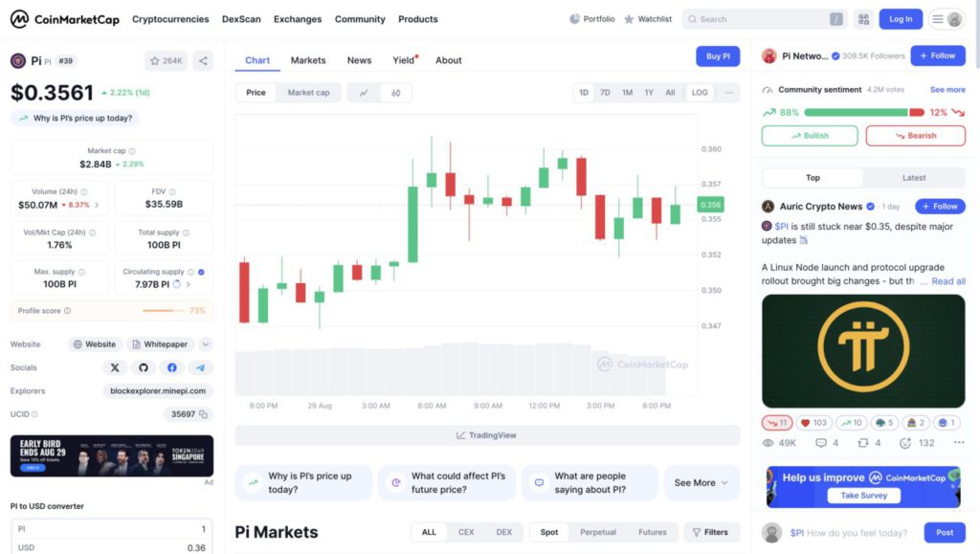Click the share icon beside Pi's name
The height and width of the screenshot is (554, 980).
[203, 60]
